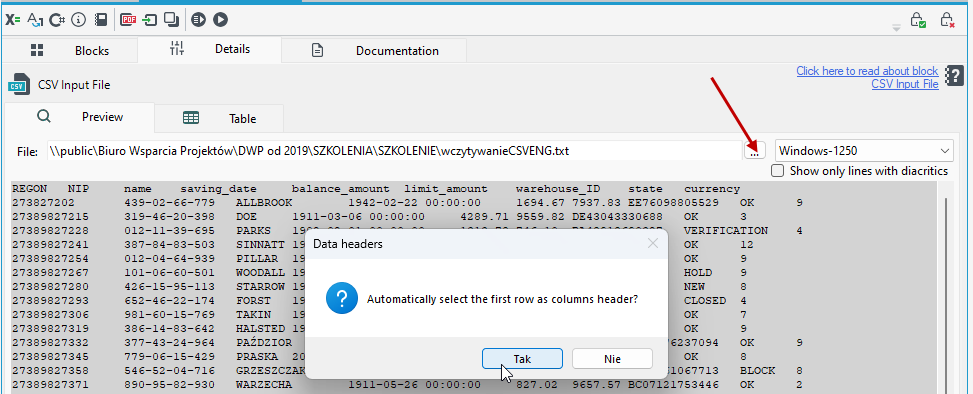Click the 'STARROW' name in preview
This screenshot has height=394, width=973.
coord(260,287)
